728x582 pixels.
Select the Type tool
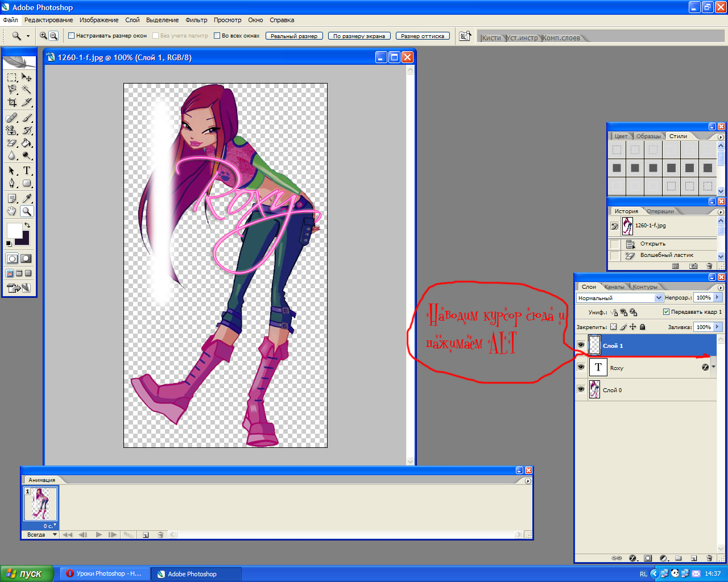(27, 171)
